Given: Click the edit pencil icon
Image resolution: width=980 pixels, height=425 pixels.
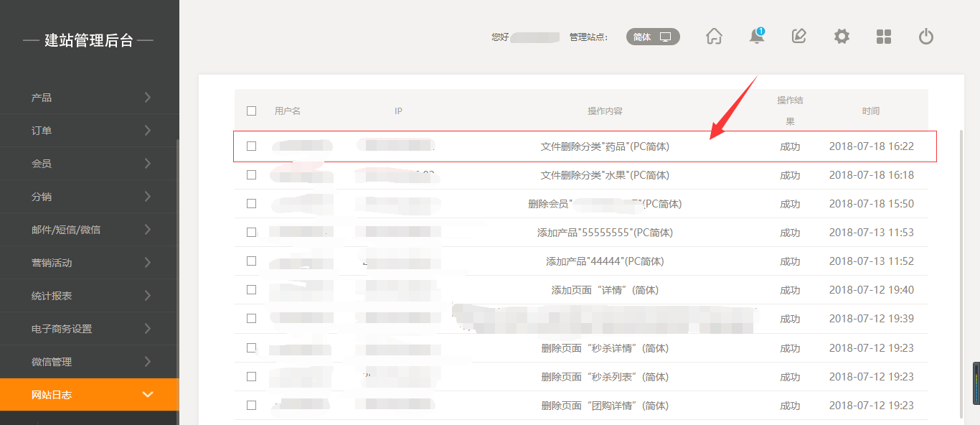Looking at the screenshot, I should tap(798, 37).
